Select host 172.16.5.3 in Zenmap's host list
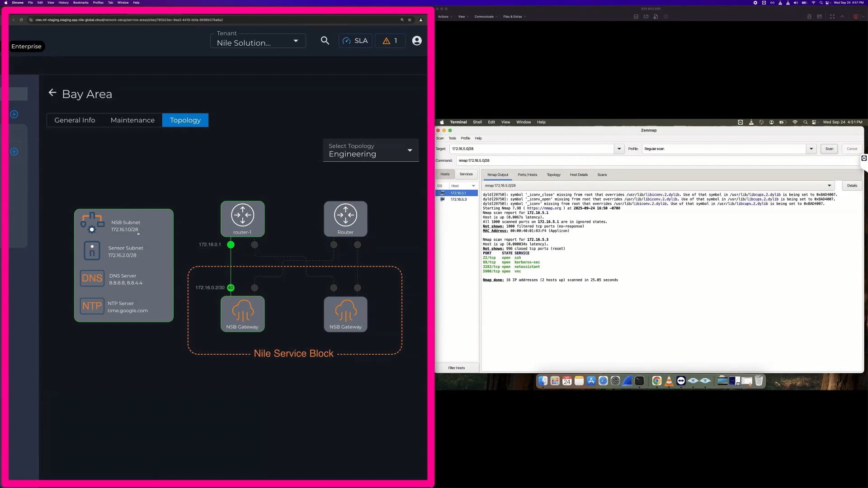Viewport: 868px width, 488px height. point(459,199)
